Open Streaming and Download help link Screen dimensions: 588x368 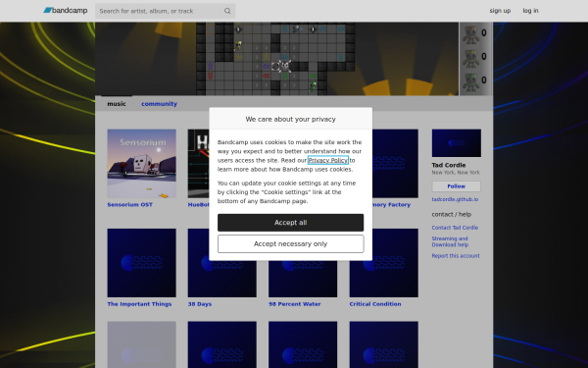click(x=450, y=241)
